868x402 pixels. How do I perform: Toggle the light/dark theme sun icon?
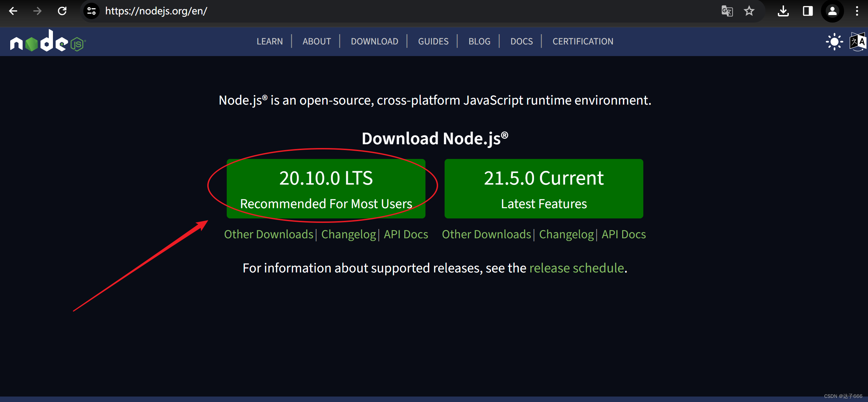click(x=835, y=42)
